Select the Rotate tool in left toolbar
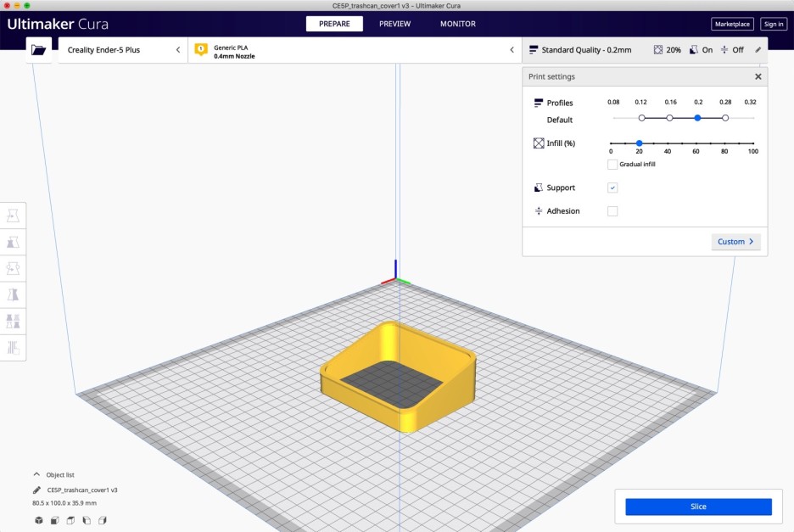This screenshot has width=794, height=532. point(14,268)
